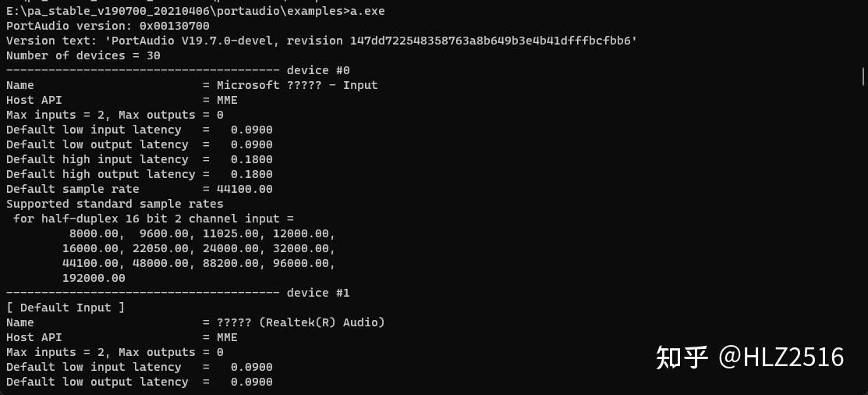
Task: Click the PortAudio version 0x00130700 line
Action: 108,26
